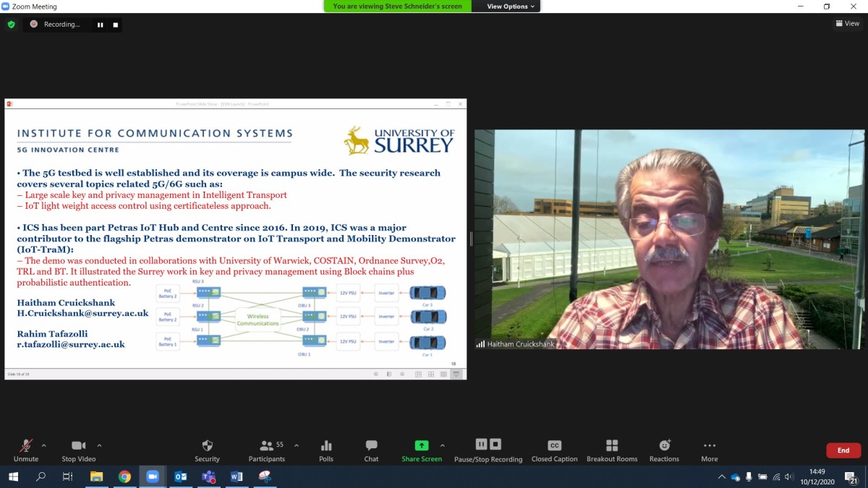Toggle Stop Video camera
Screen dimensions: 868x488
(78, 446)
